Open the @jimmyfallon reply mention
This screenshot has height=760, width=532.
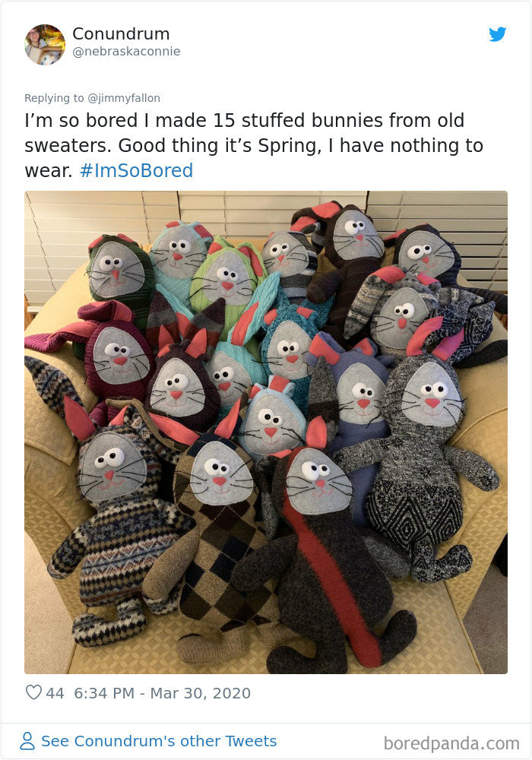tap(124, 98)
